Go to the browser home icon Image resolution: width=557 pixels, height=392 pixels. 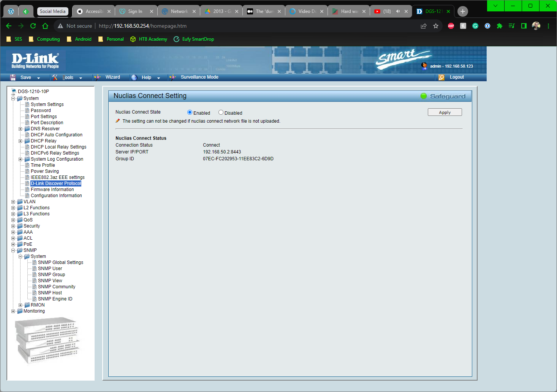point(45,26)
